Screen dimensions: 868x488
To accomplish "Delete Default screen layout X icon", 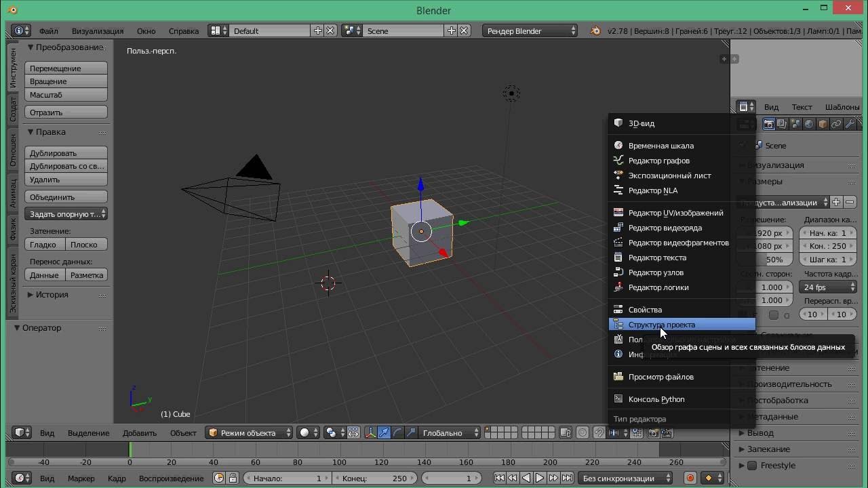I will [x=330, y=31].
